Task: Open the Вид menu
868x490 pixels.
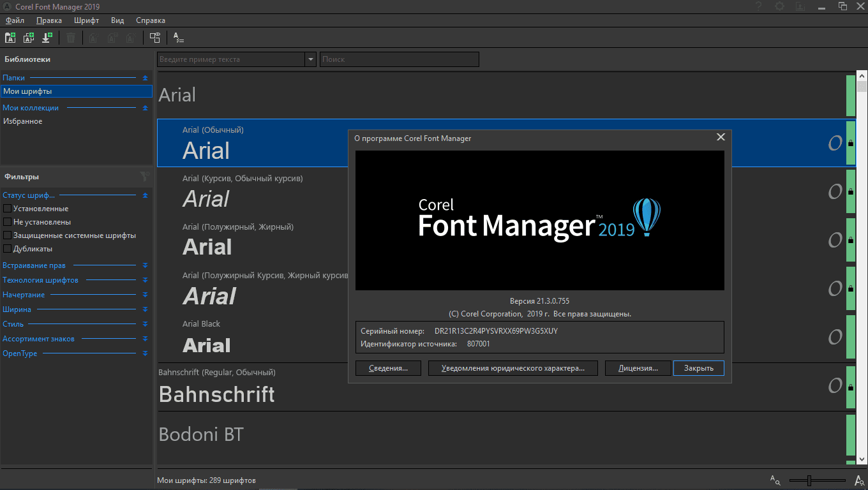Action: coord(117,20)
